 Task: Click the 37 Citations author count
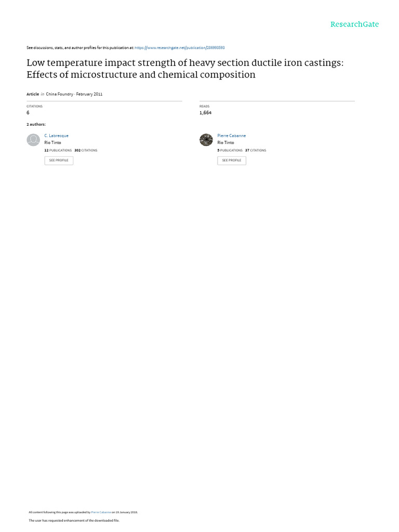[256, 150]
